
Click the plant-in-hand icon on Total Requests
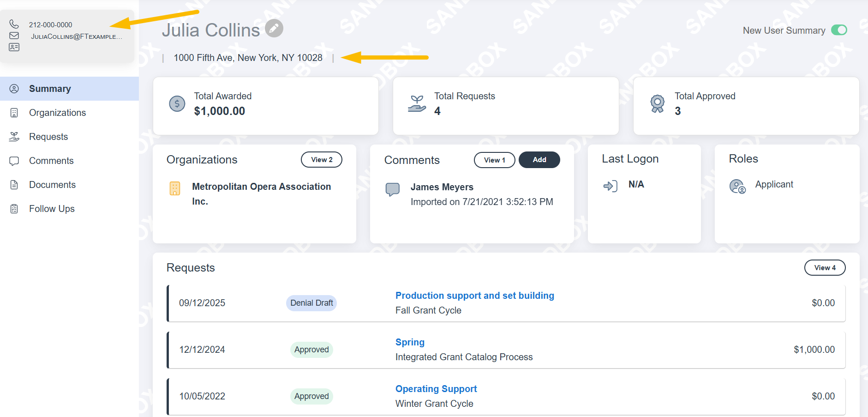pos(417,104)
